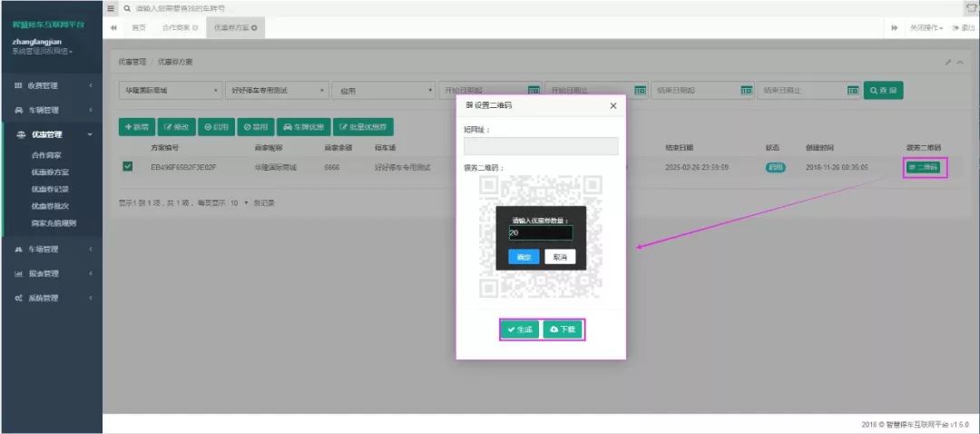Click the 启用 status badge in row
Image resolution: width=980 pixels, height=434 pixels.
[775, 168]
